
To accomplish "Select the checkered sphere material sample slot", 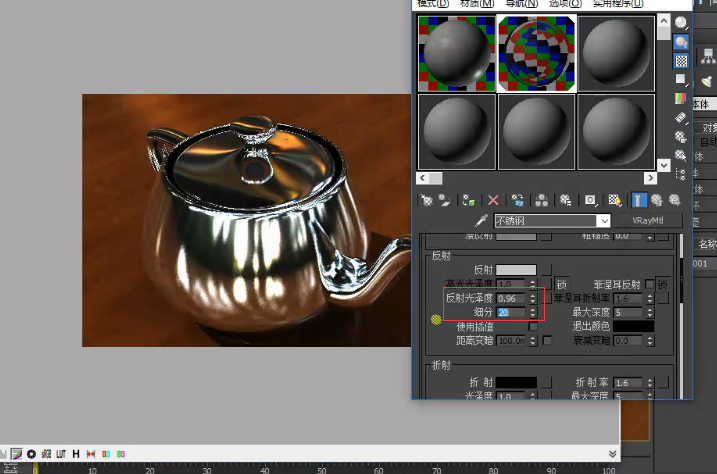I will pyautogui.click(x=536, y=53).
